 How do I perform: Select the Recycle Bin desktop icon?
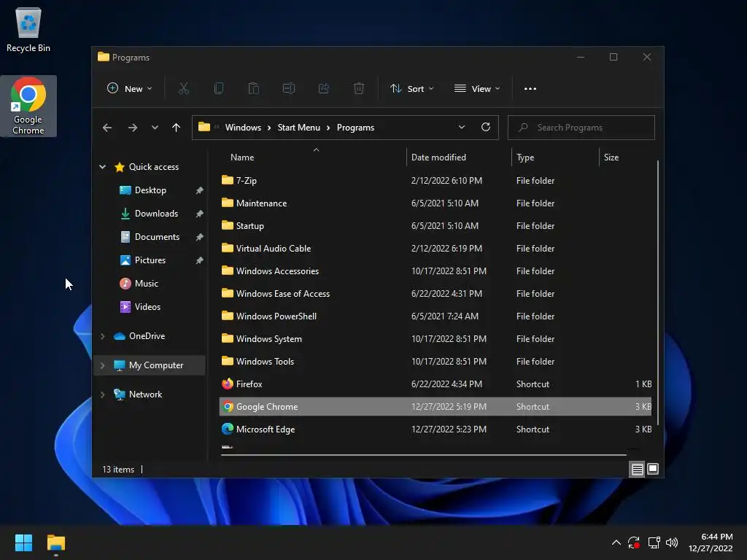(x=28, y=29)
